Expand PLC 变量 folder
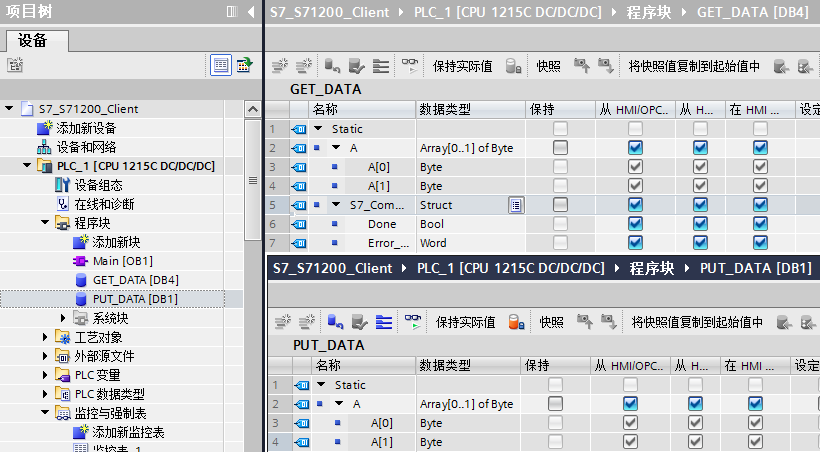820x452 pixels. click(45, 375)
